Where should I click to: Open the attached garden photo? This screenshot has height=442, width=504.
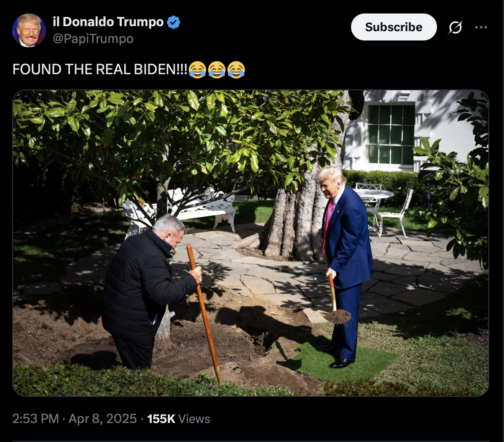251,243
